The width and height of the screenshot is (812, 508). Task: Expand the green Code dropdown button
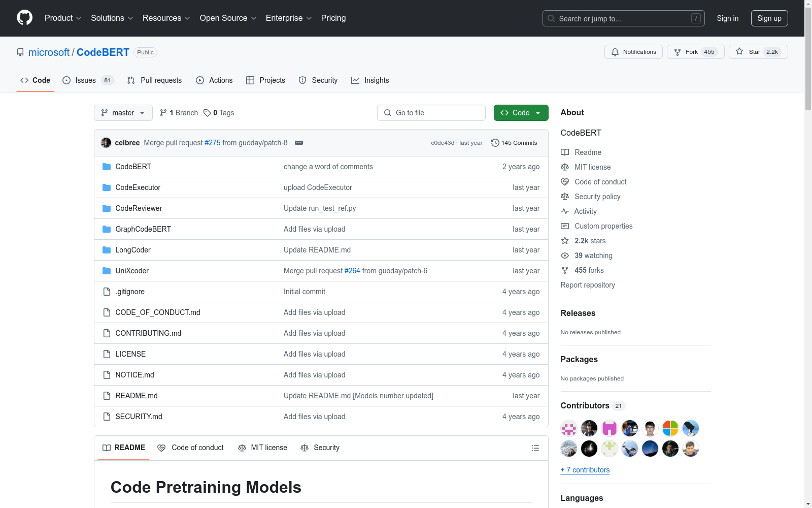tap(521, 113)
